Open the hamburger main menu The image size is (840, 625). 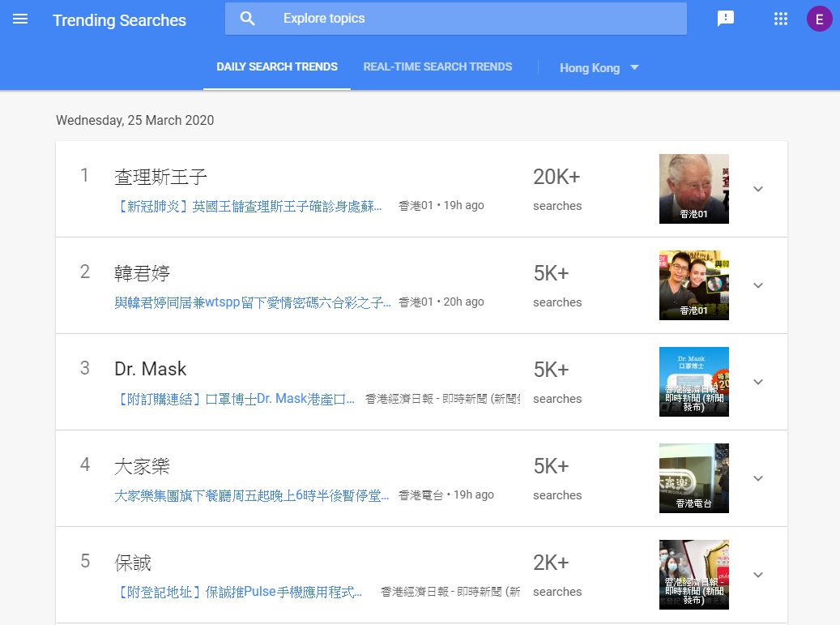[x=20, y=19]
